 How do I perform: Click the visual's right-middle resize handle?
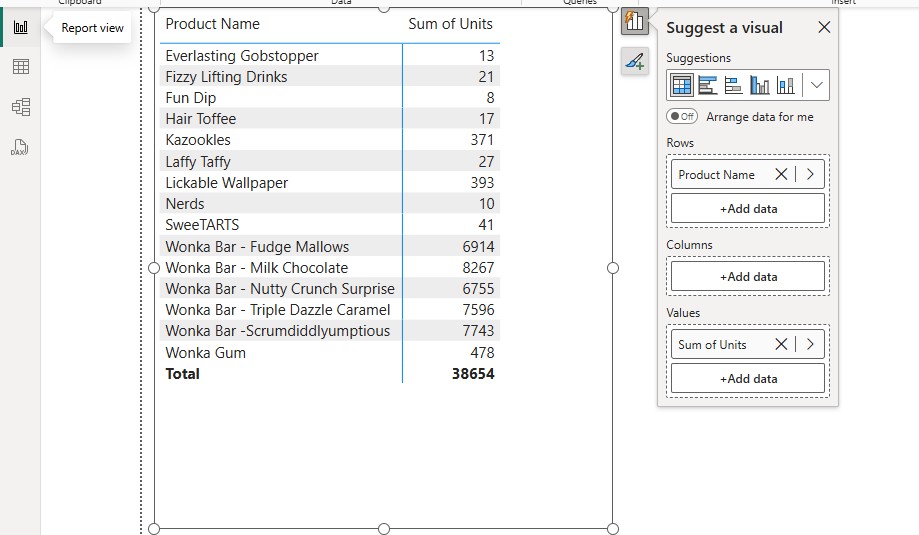[x=612, y=268]
